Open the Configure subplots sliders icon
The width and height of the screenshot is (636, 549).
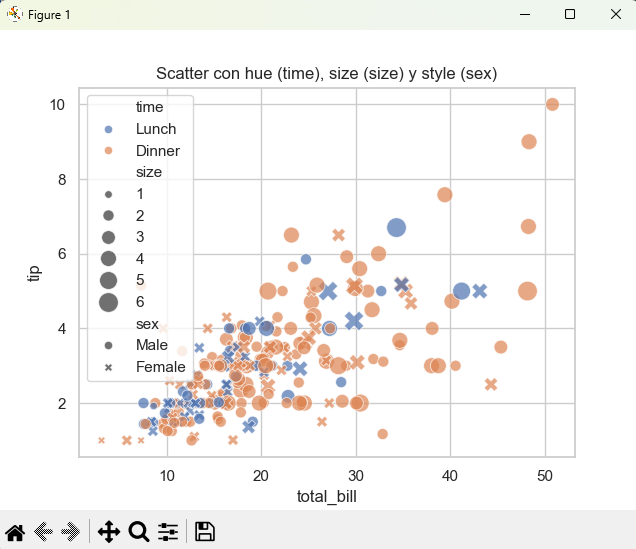[x=168, y=532]
